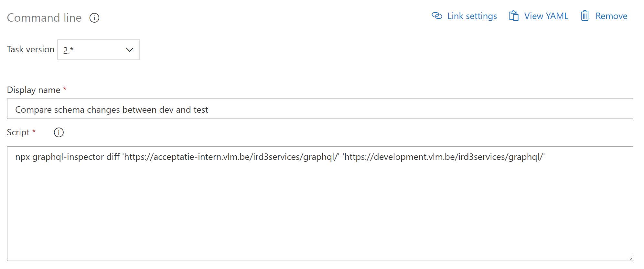Click the Script field label

18,132
